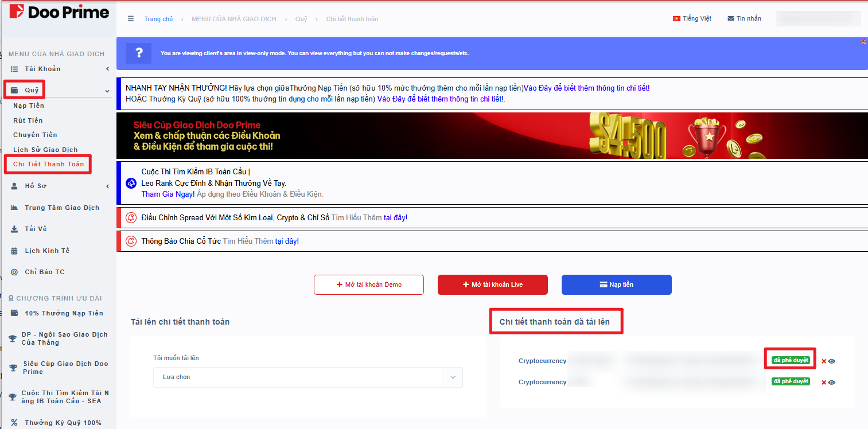Click the Hồ Sơ person icon

[x=14, y=186]
